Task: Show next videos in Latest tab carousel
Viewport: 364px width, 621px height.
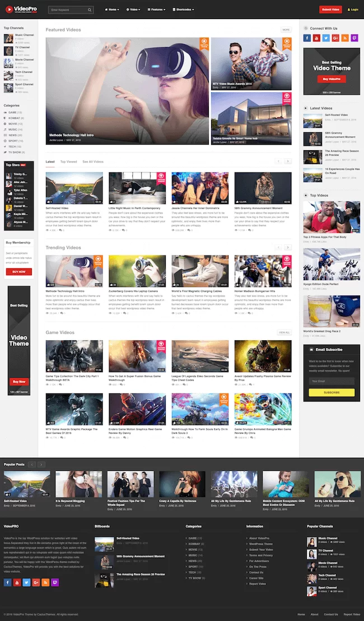Action: click(288, 161)
